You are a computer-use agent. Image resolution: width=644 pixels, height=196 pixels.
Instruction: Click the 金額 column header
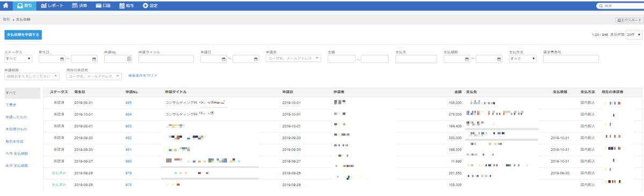point(458,92)
